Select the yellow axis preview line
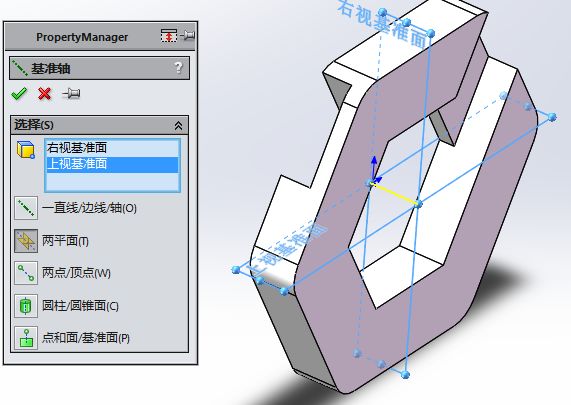 tap(395, 194)
